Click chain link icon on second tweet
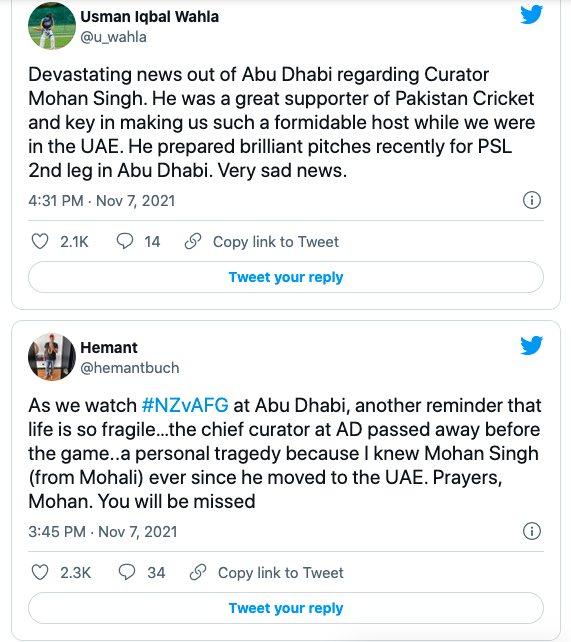Screen dimensions: 571x642 (x=198, y=572)
